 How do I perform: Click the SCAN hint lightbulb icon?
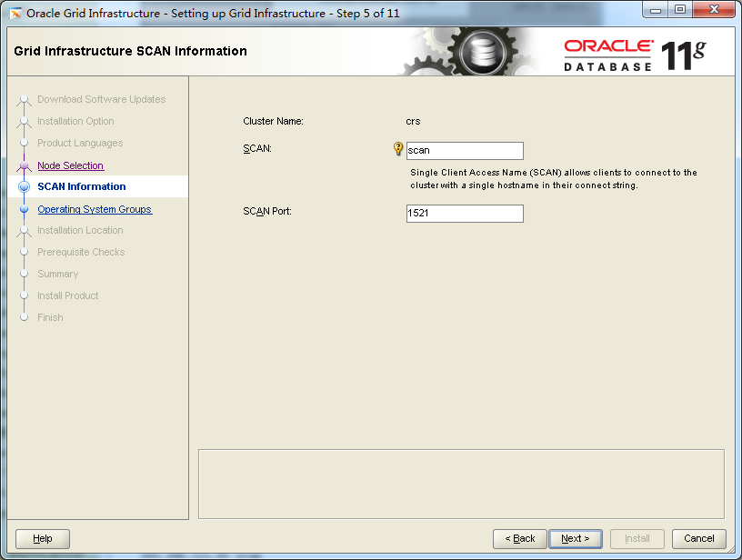[x=398, y=148]
